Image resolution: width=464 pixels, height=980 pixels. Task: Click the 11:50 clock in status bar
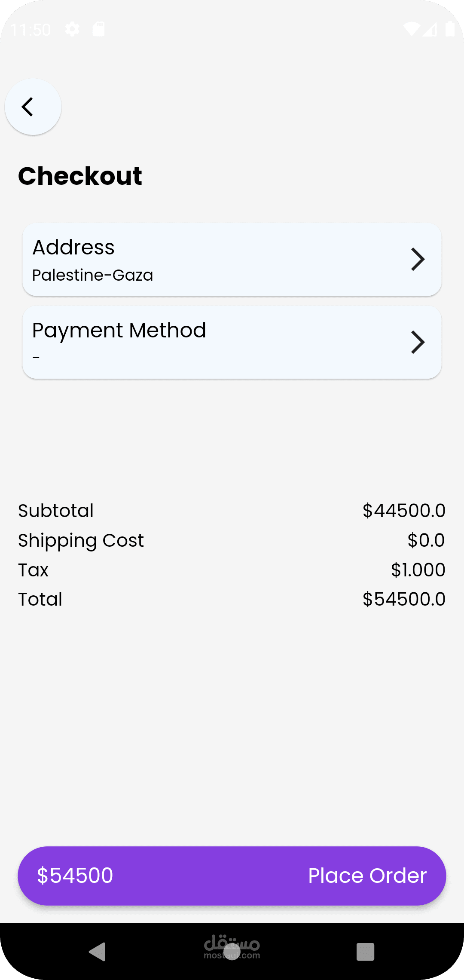(31, 30)
